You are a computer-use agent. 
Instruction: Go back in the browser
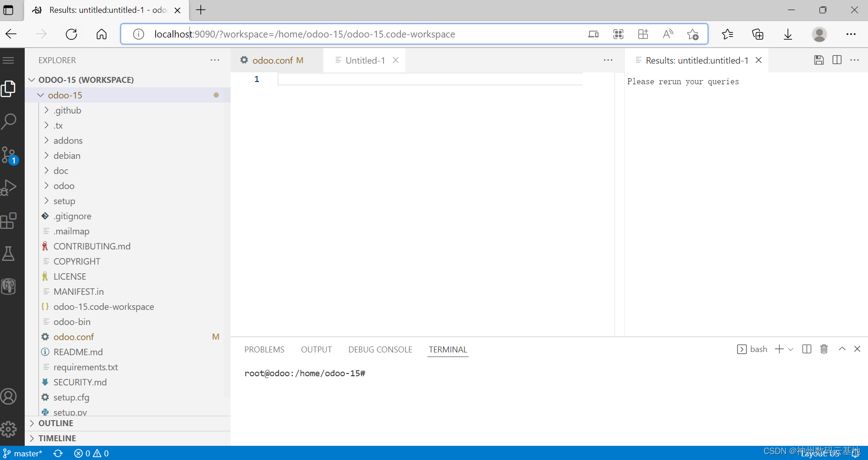pos(11,34)
